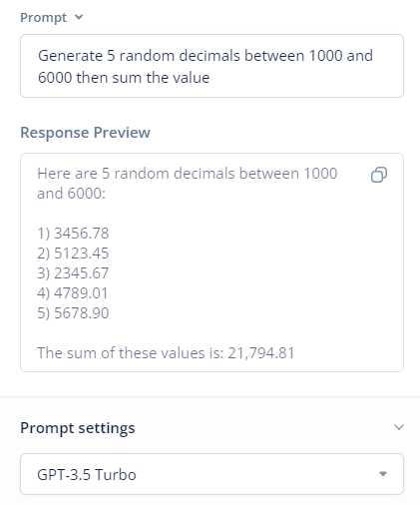The image size is (420, 505).
Task: Click the 'and 6000:' response line
Action: 71,194
